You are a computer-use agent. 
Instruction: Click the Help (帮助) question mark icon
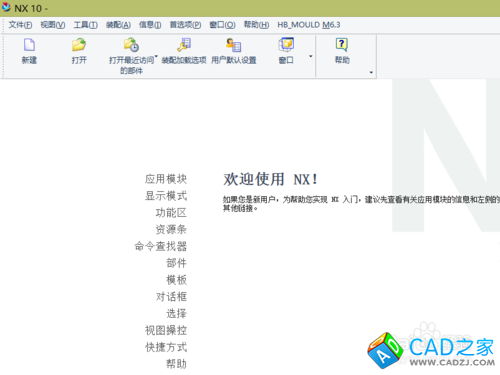[342, 45]
